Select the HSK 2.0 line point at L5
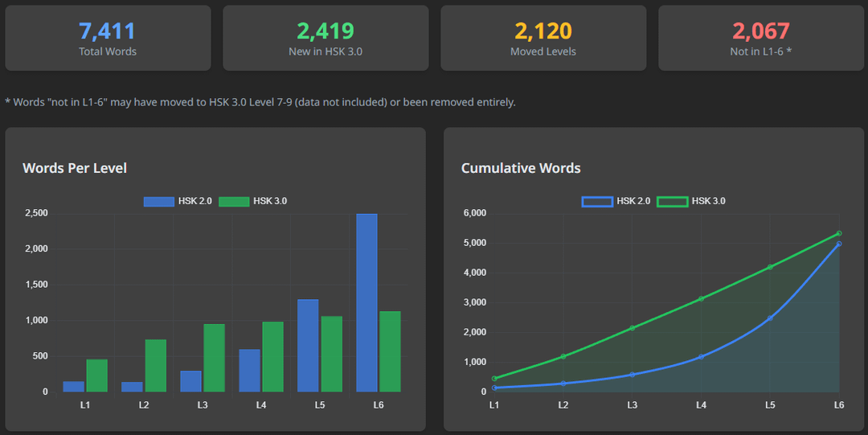Image resolution: width=868 pixels, height=435 pixels. pos(770,318)
